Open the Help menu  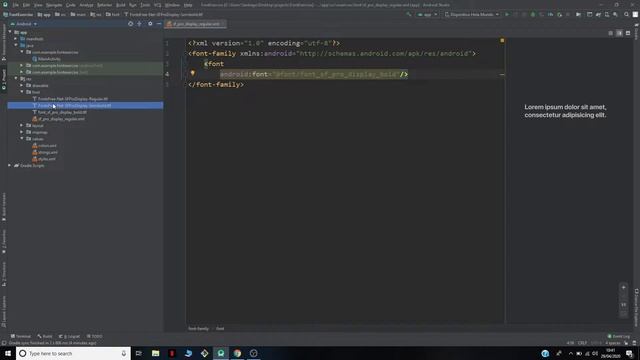188,5
